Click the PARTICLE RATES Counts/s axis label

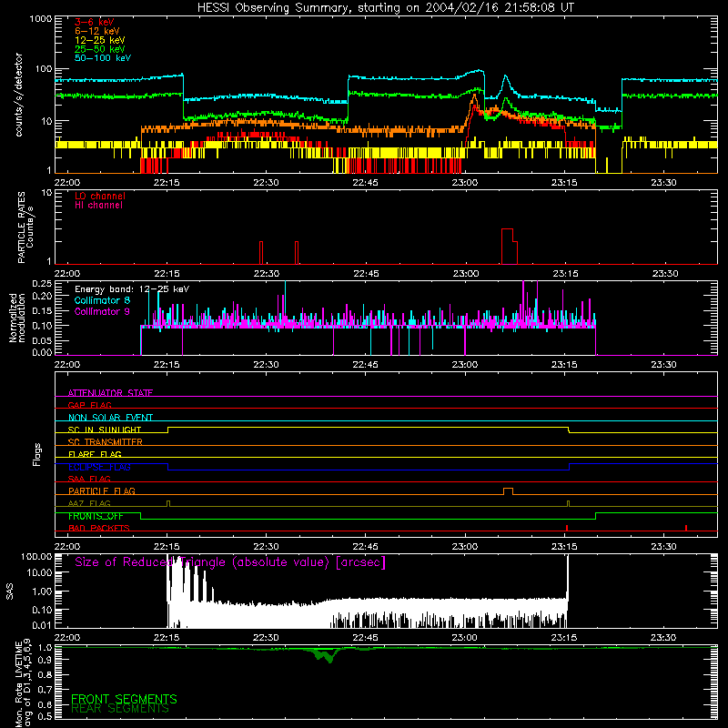click(x=25, y=227)
